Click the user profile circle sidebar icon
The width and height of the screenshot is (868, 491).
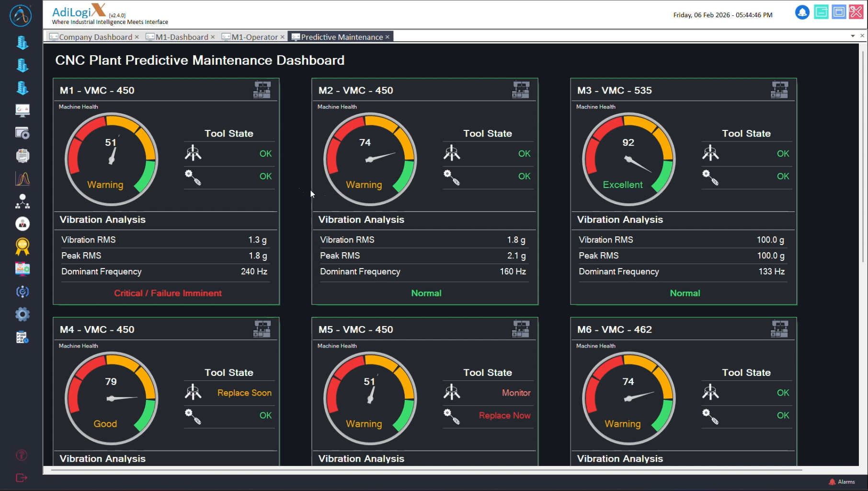(x=22, y=224)
